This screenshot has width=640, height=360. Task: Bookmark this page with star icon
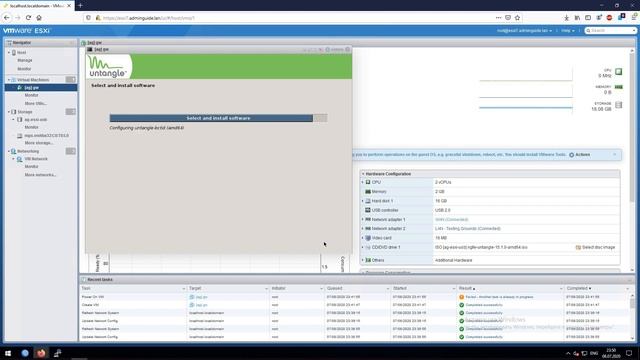[518, 18]
